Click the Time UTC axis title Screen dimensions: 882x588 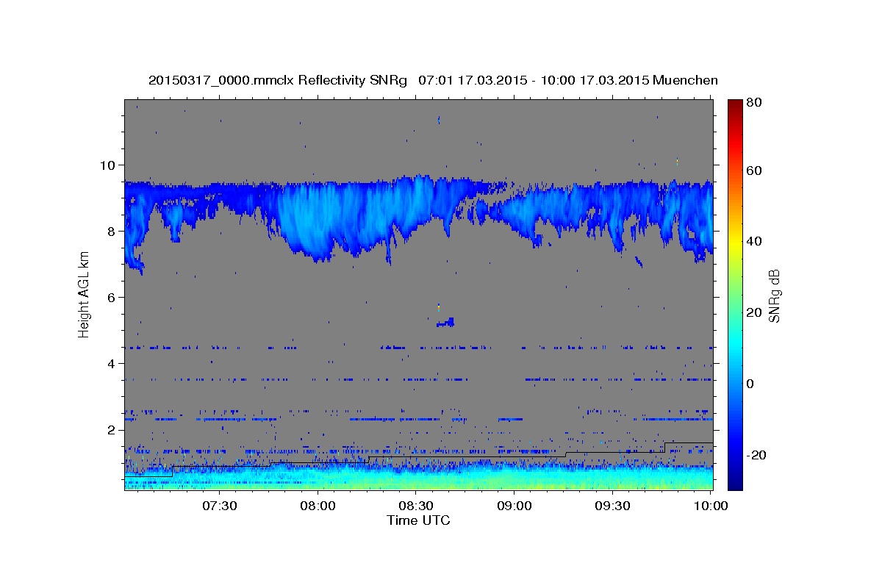pyautogui.click(x=418, y=520)
